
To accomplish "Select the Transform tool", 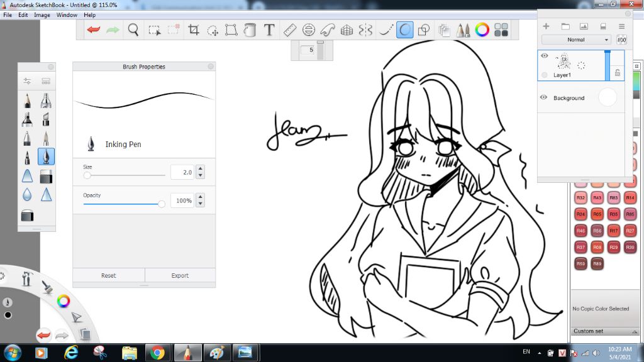I will pos(231,30).
